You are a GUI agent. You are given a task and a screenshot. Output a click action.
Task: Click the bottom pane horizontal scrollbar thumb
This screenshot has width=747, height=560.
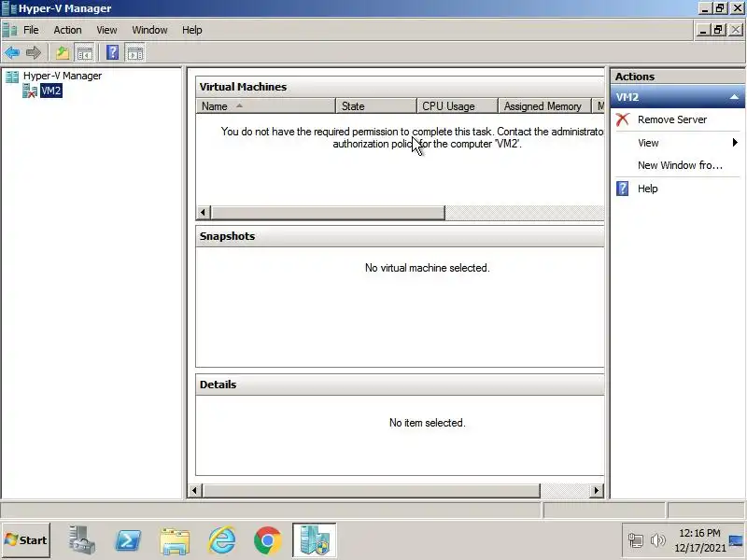click(372, 491)
